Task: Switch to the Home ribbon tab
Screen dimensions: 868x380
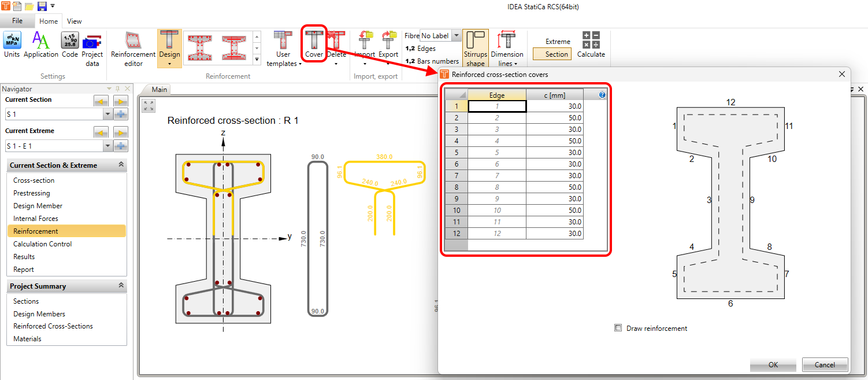Action: (x=49, y=21)
